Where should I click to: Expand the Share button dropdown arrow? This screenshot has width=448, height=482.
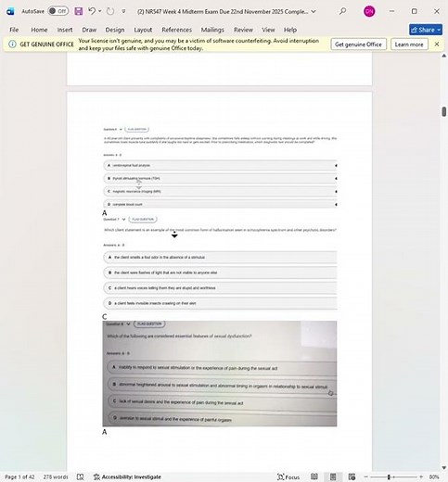point(439,30)
